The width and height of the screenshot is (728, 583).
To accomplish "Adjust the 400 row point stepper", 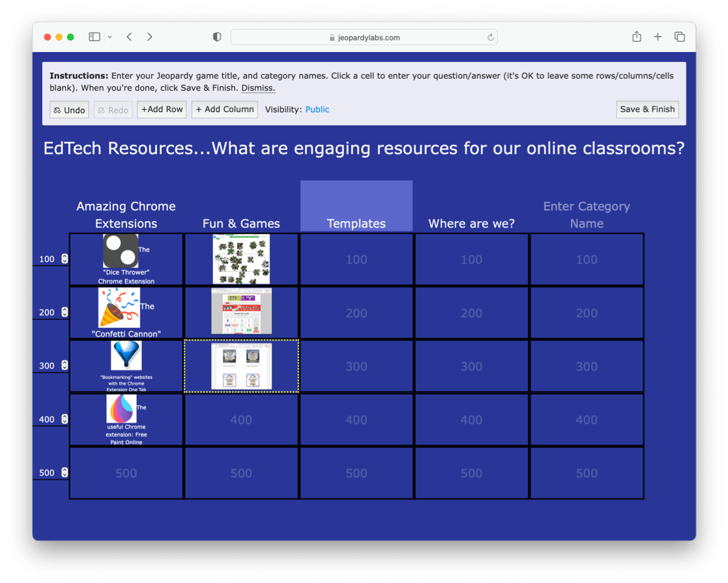I will pos(65,419).
